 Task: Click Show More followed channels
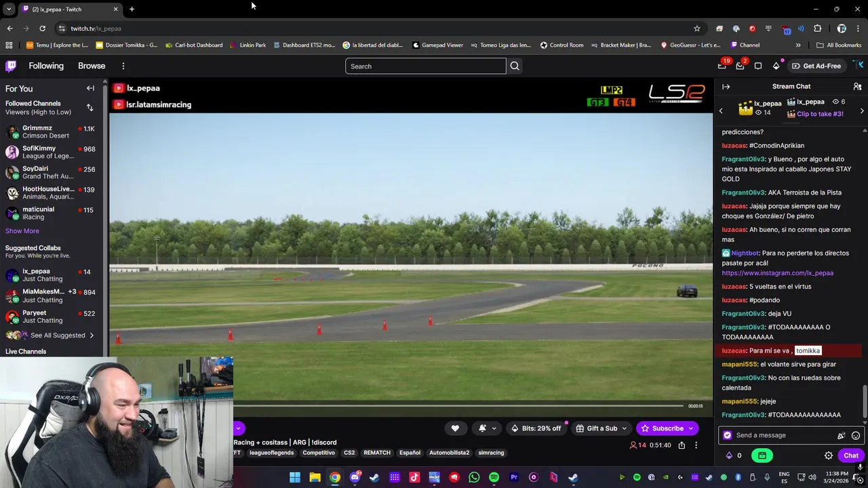(x=22, y=231)
